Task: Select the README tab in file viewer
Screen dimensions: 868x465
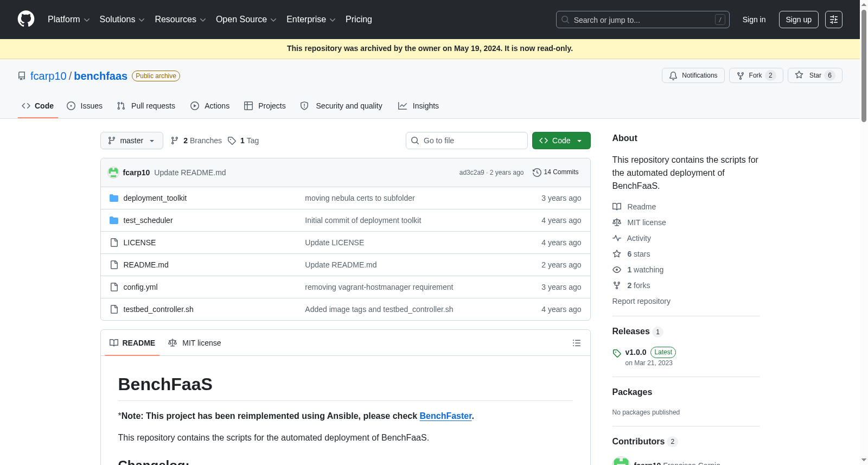Action: click(x=132, y=343)
